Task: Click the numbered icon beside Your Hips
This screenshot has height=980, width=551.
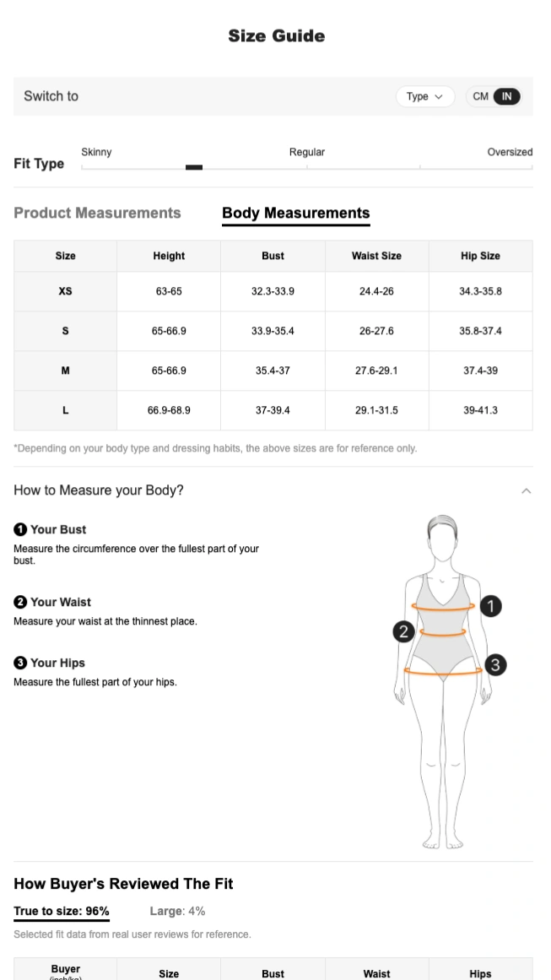Action: [20, 663]
